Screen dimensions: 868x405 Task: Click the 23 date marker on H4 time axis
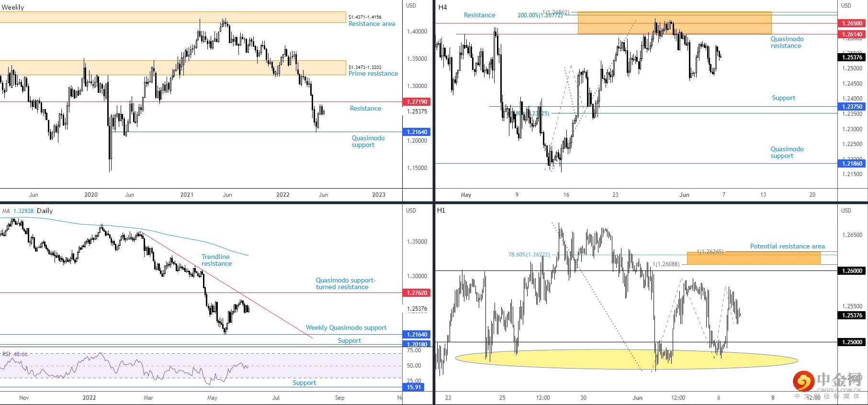(615, 195)
